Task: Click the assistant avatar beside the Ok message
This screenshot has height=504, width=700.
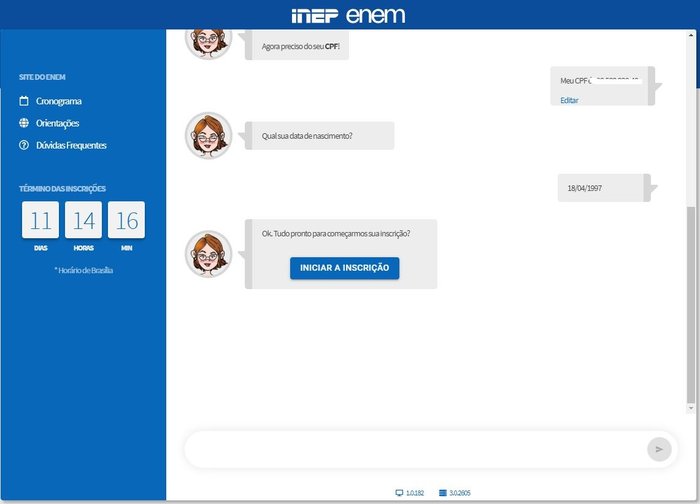Action: pyautogui.click(x=208, y=254)
